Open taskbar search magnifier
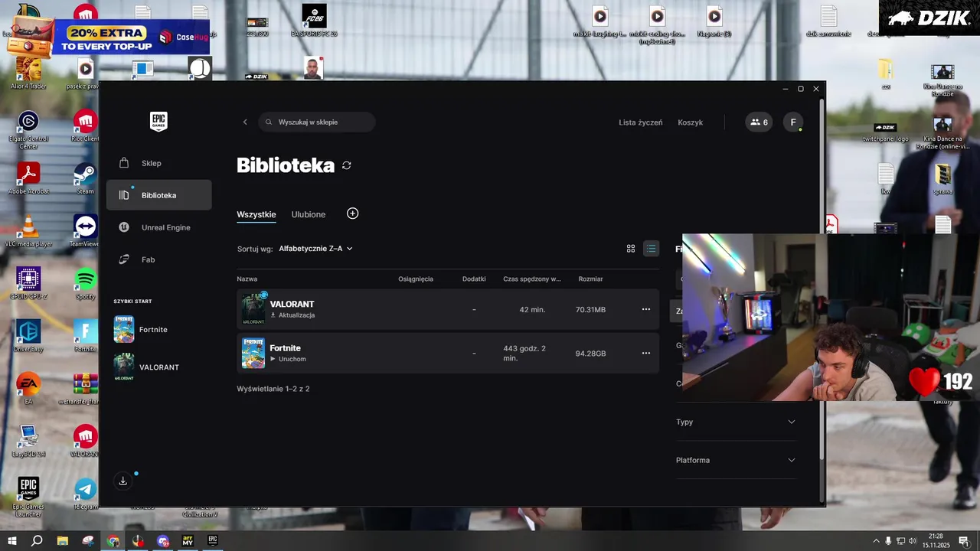Viewport: 980px width, 551px height. [x=37, y=541]
